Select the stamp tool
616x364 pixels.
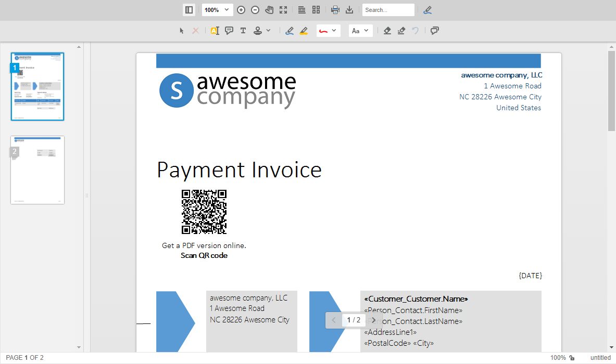coord(258,31)
